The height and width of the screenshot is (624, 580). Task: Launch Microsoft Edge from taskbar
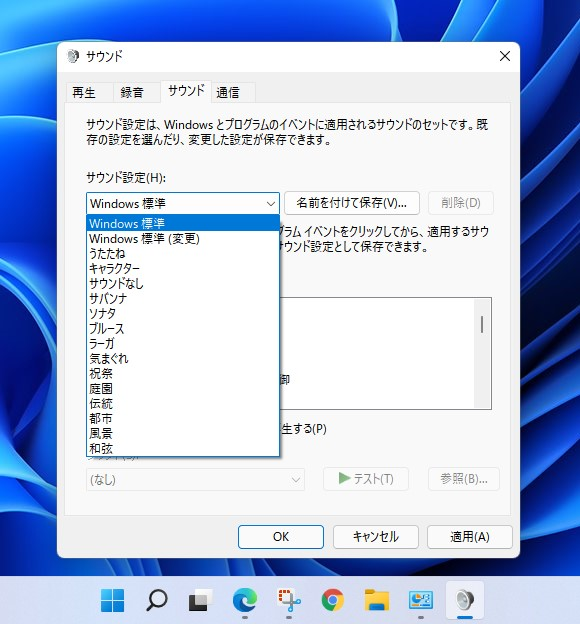coord(244,600)
